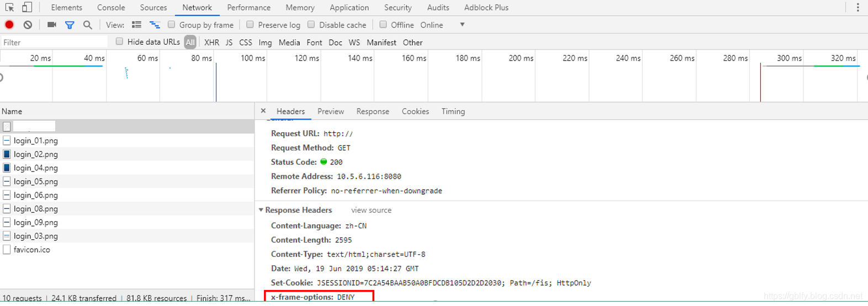Filter requests by Doc
This screenshot has height=306, width=868.
click(x=335, y=42)
